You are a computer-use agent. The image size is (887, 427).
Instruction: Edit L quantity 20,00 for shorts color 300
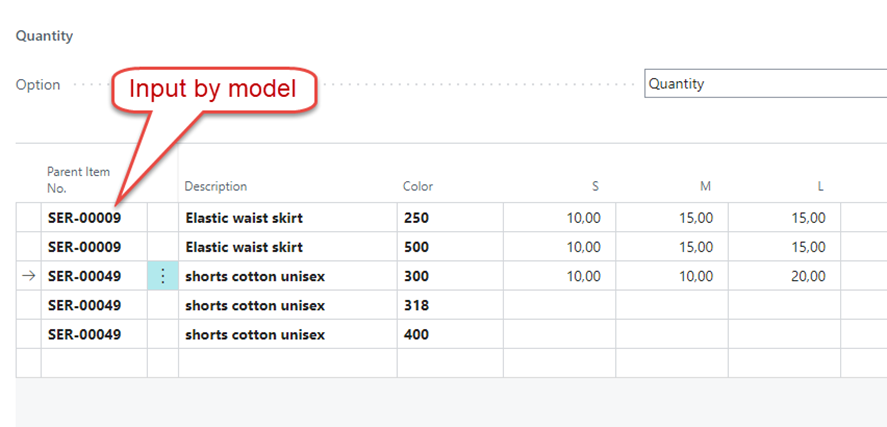coord(784,276)
